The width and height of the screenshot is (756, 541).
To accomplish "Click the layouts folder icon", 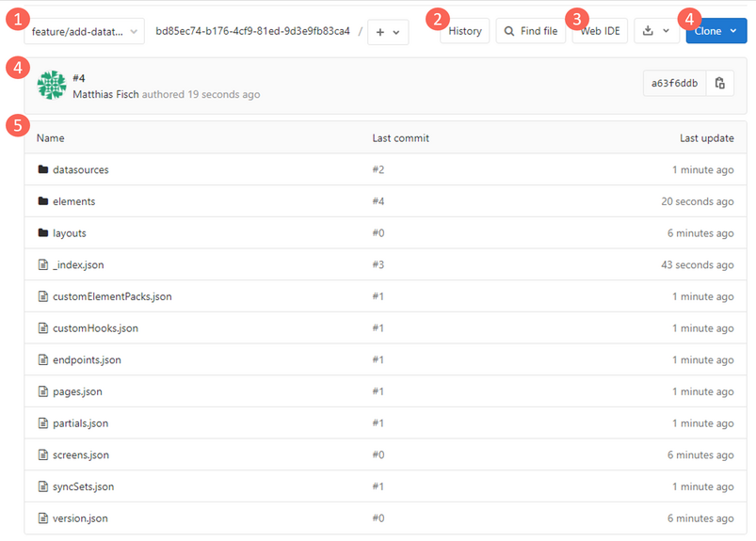I will tap(43, 232).
